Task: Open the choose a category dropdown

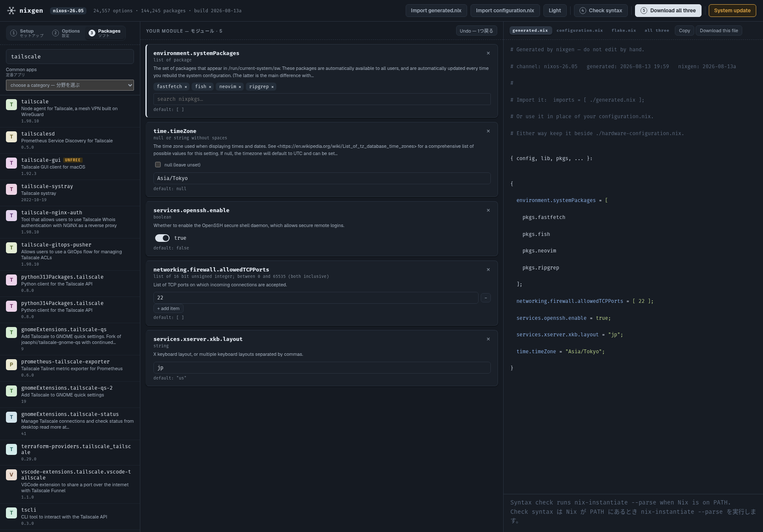Action: 70,85
